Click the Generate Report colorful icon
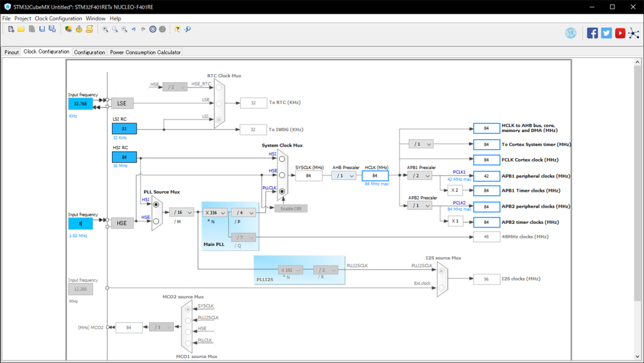644x363 pixels. 68,29
